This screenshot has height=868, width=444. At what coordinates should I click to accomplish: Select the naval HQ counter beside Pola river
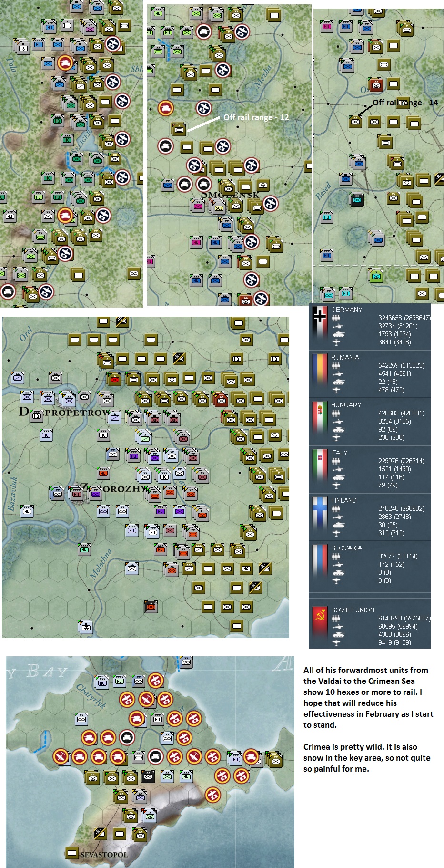tap(23, 46)
